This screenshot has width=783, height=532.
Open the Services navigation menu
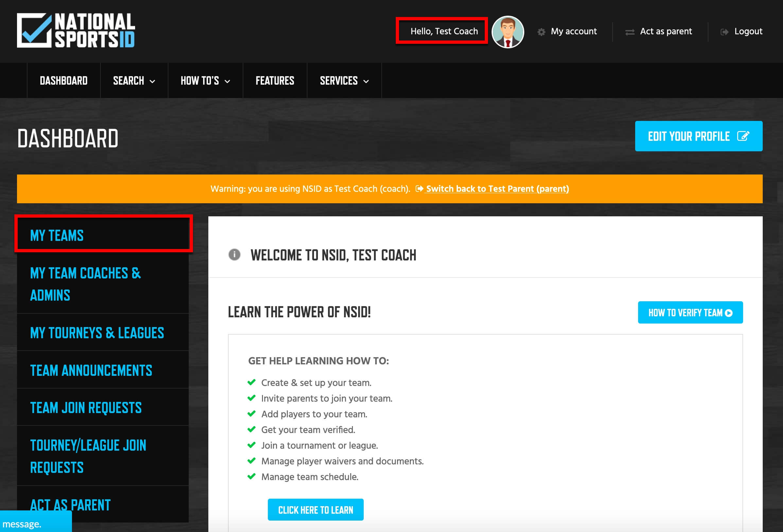pyautogui.click(x=344, y=80)
